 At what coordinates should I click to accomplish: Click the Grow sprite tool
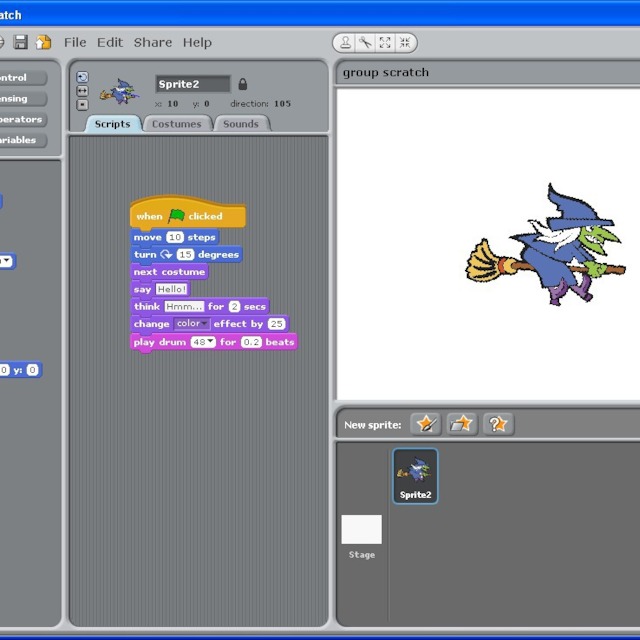click(385, 43)
